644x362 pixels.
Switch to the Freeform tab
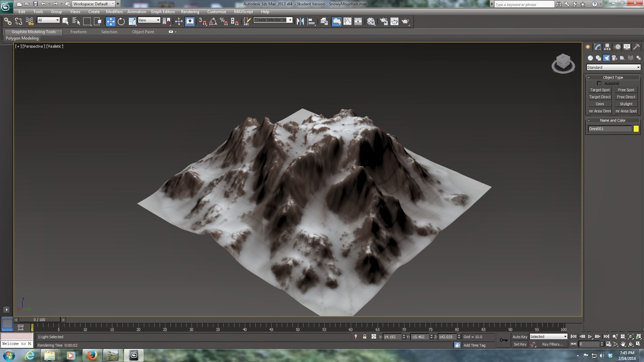pyautogui.click(x=78, y=32)
